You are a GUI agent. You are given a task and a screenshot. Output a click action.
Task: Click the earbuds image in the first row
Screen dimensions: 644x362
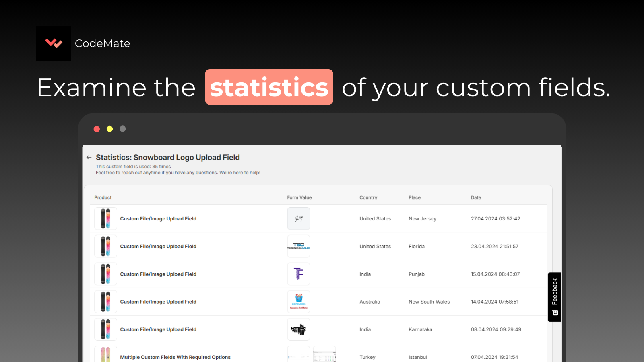tap(298, 218)
